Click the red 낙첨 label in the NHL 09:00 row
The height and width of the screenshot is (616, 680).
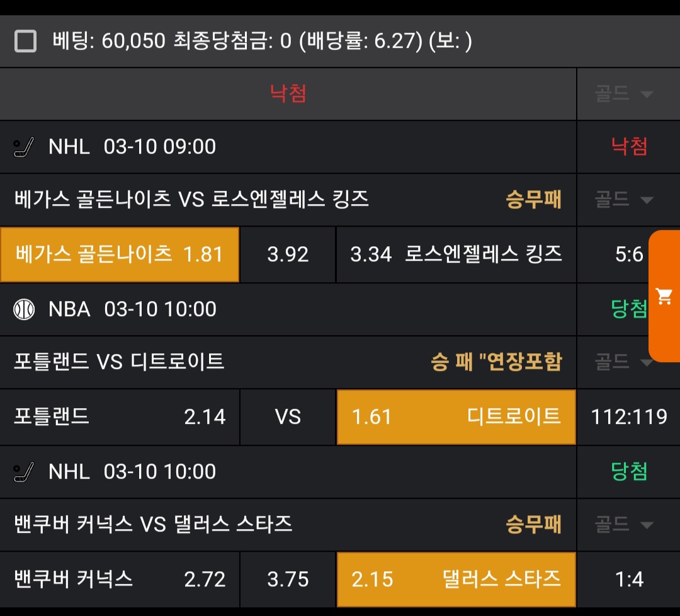(x=628, y=147)
